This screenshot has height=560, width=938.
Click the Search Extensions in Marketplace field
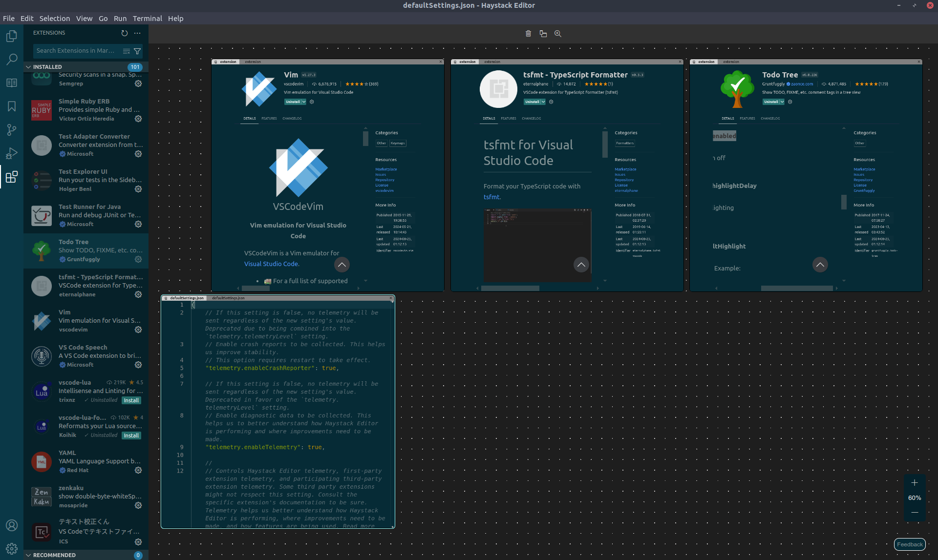click(x=76, y=51)
